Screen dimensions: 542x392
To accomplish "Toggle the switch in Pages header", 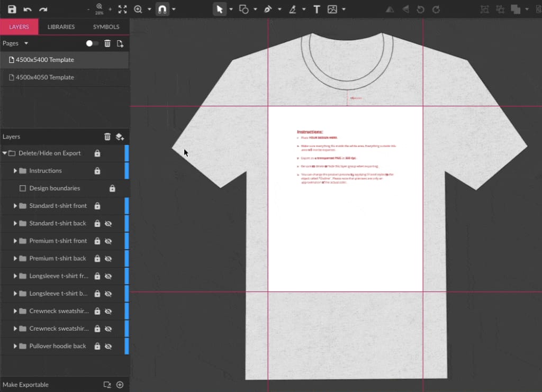I will click(92, 43).
